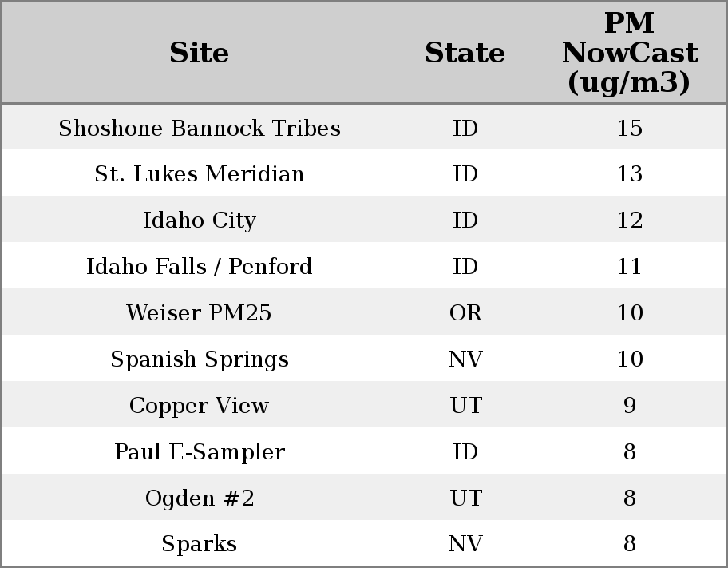Click the PM NowCast (ug/m3) column header
The height and width of the screenshot is (568, 728).
pos(629,54)
